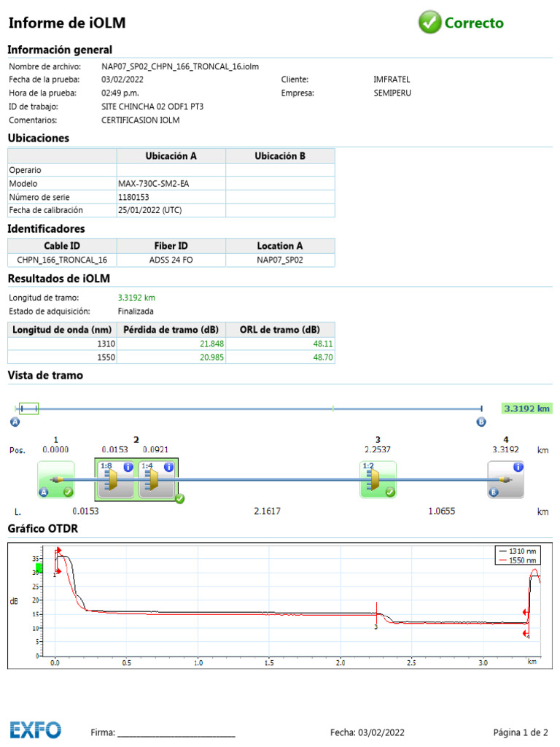
Task: Click the Página 1 de 2 page indicator
Action: [521, 732]
